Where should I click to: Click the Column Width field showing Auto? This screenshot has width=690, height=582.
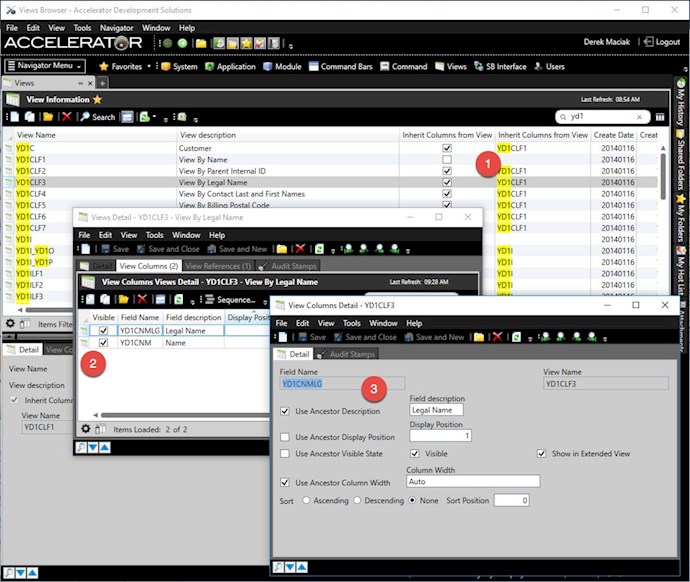(x=473, y=481)
